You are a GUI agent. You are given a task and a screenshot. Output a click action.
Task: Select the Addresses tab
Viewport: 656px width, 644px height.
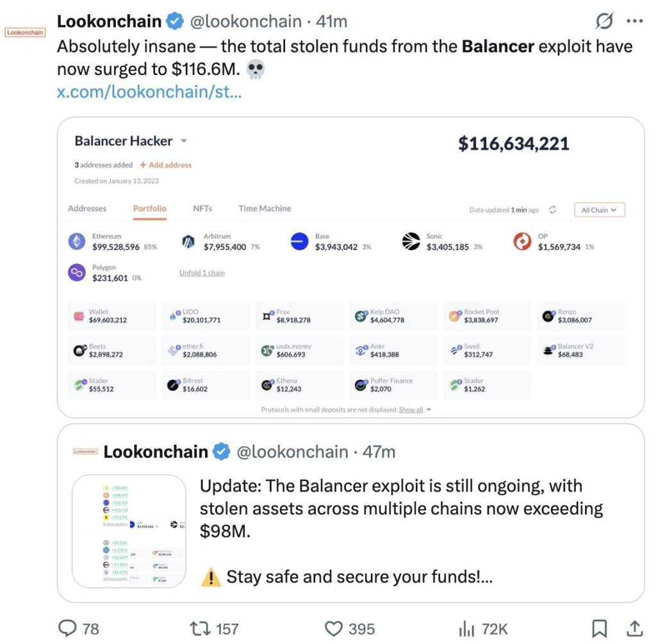(x=87, y=208)
